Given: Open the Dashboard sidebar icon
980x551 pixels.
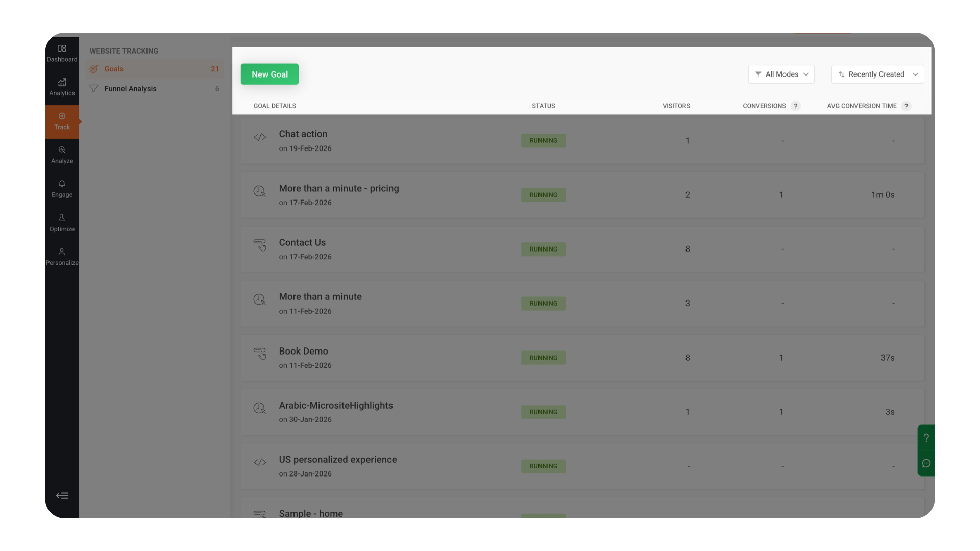Looking at the screenshot, I should pyautogui.click(x=62, y=53).
